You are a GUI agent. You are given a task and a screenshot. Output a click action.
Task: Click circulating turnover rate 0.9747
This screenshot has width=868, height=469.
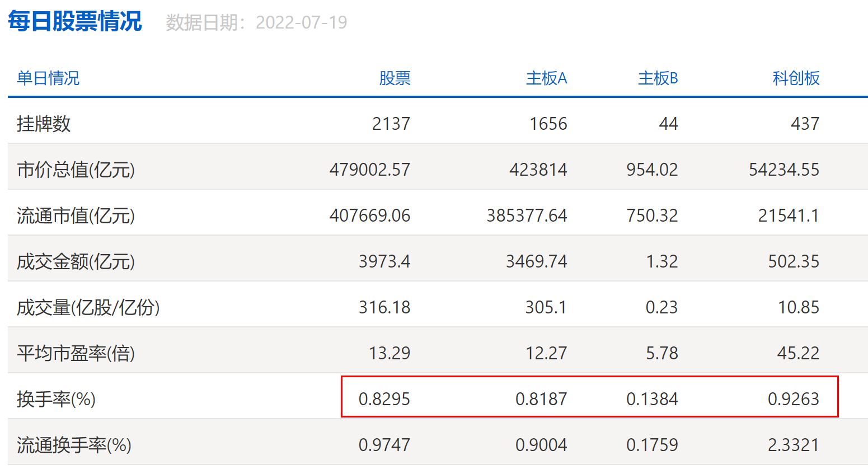click(384, 445)
